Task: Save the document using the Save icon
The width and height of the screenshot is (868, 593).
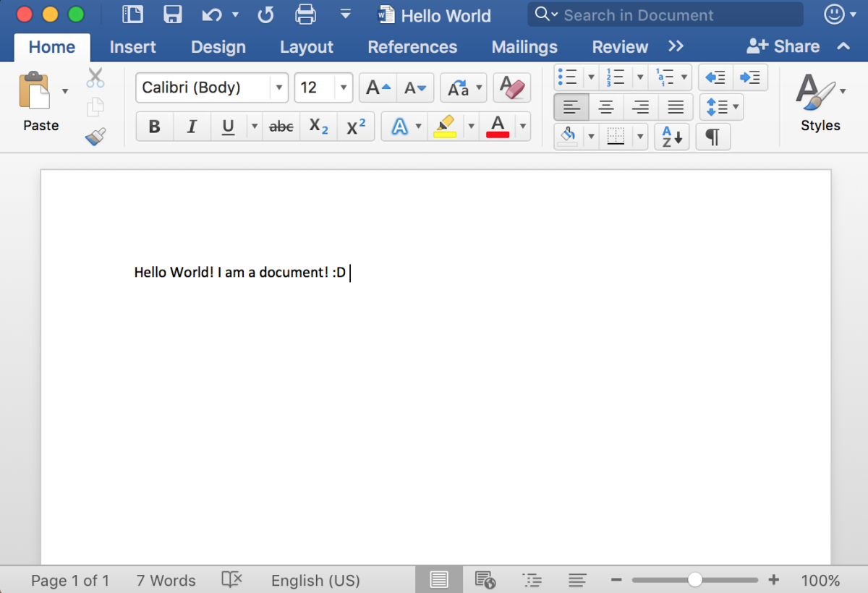Action: (172, 14)
